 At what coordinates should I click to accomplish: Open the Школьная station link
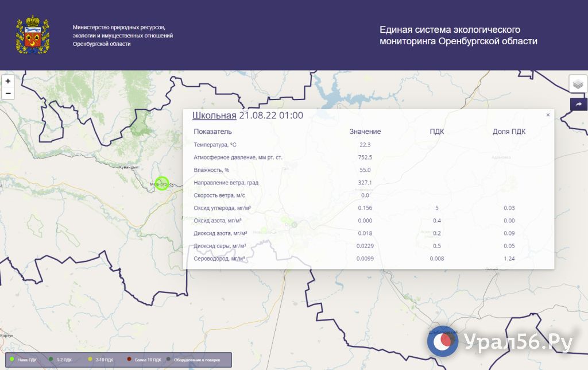tap(214, 115)
